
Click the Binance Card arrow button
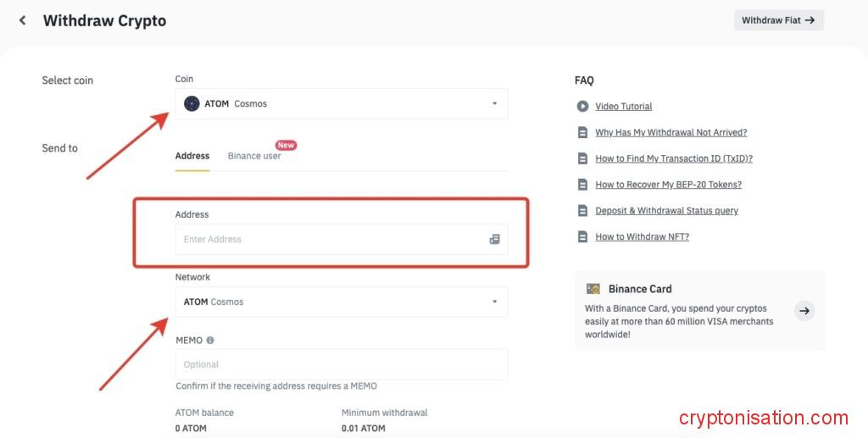click(804, 311)
